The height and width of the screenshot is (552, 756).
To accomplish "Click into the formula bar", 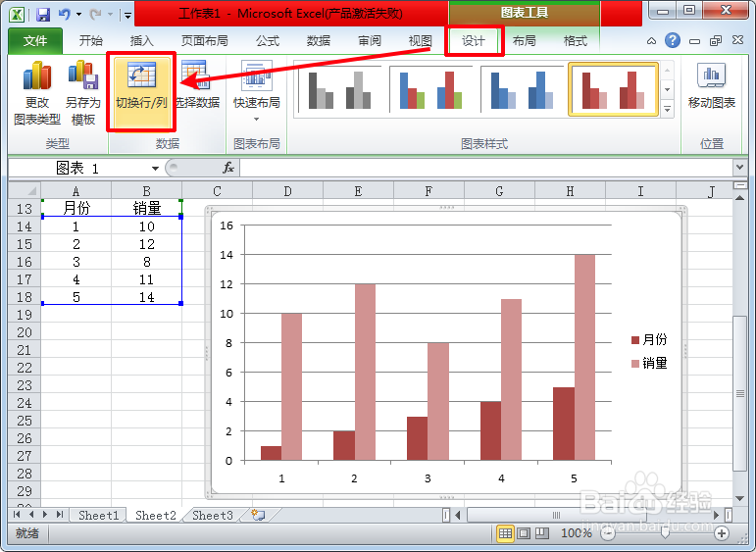I will click(x=486, y=169).
